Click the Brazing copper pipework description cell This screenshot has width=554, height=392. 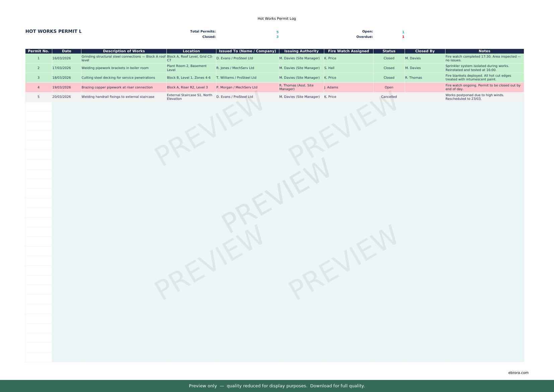(117, 87)
